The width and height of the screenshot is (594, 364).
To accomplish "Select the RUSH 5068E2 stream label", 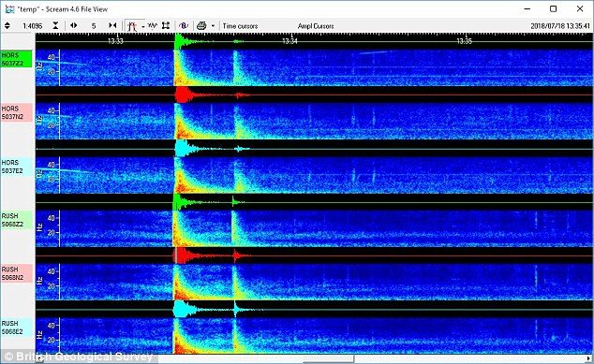I will pos(16,328).
